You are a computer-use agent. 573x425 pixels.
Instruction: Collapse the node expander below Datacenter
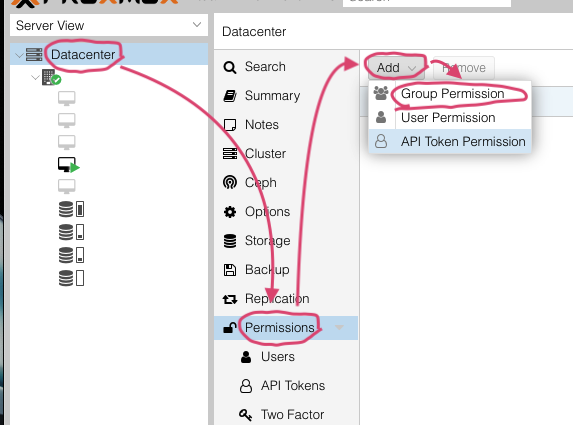35,77
